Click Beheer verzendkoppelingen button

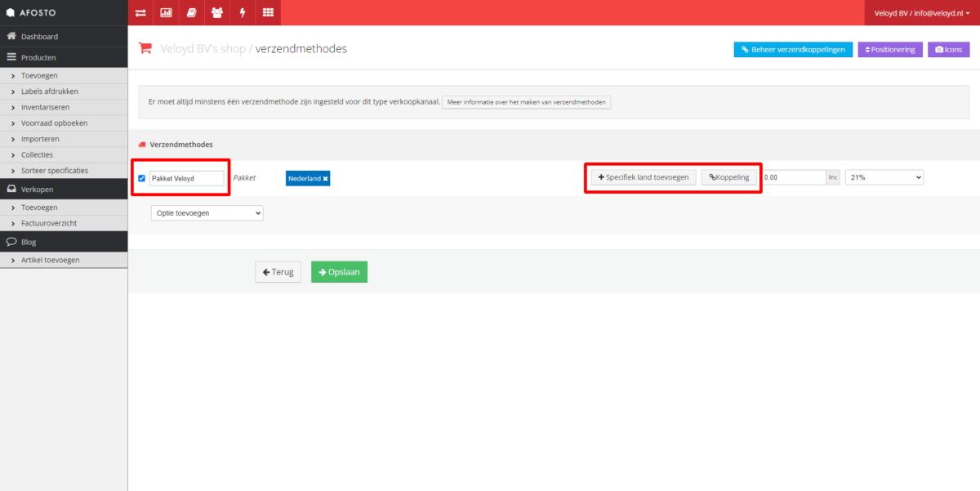[x=793, y=49]
